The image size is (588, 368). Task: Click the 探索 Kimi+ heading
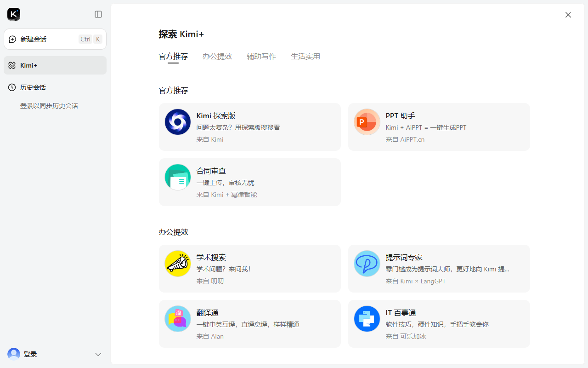coord(181,34)
